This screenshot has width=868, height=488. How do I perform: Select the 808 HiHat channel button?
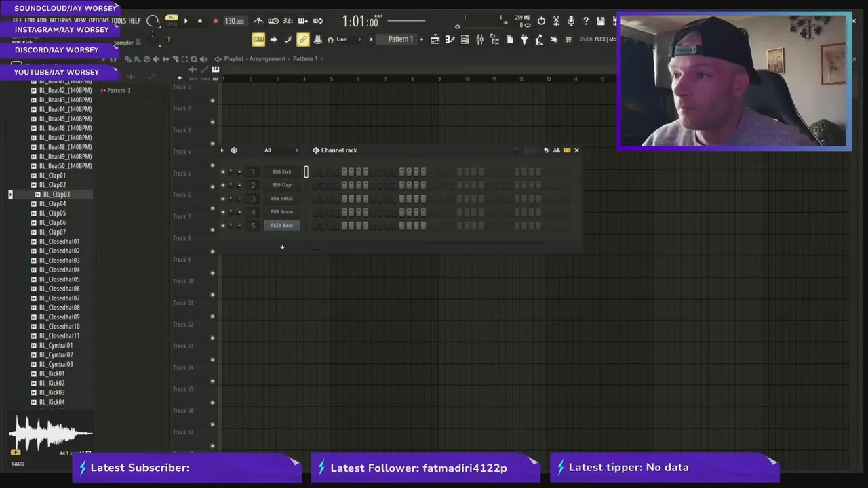281,199
